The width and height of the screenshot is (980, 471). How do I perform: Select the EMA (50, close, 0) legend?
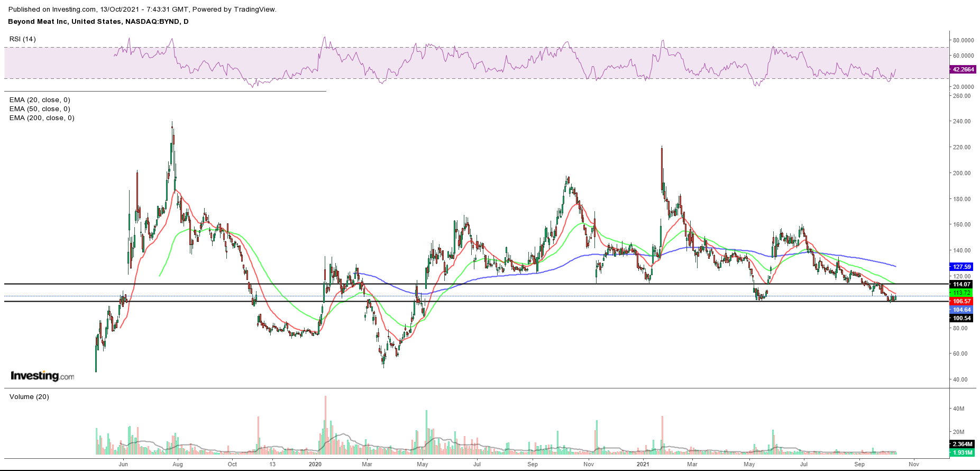click(x=40, y=109)
